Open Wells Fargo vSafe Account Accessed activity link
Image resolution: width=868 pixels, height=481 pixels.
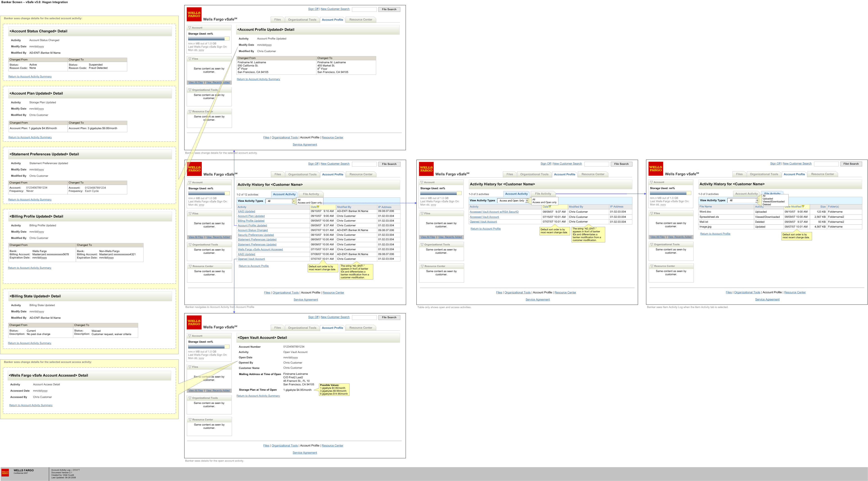(x=260, y=250)
